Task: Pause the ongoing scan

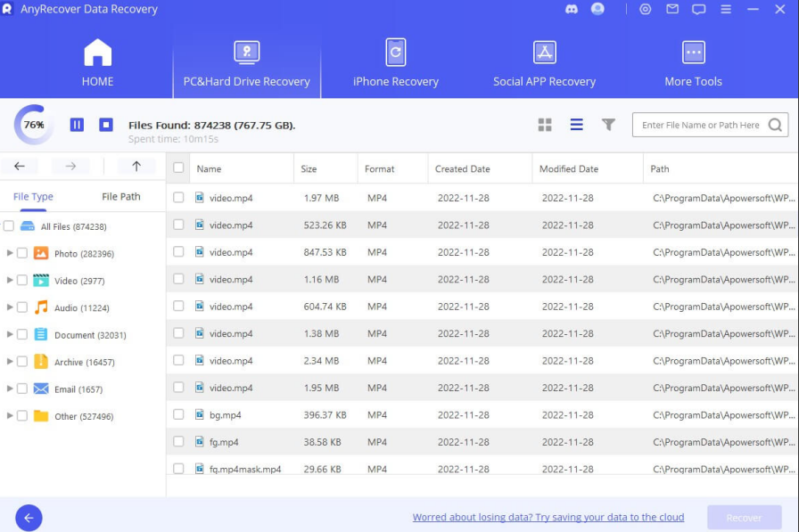Action: pyautogui.click(x=77, y=125)
